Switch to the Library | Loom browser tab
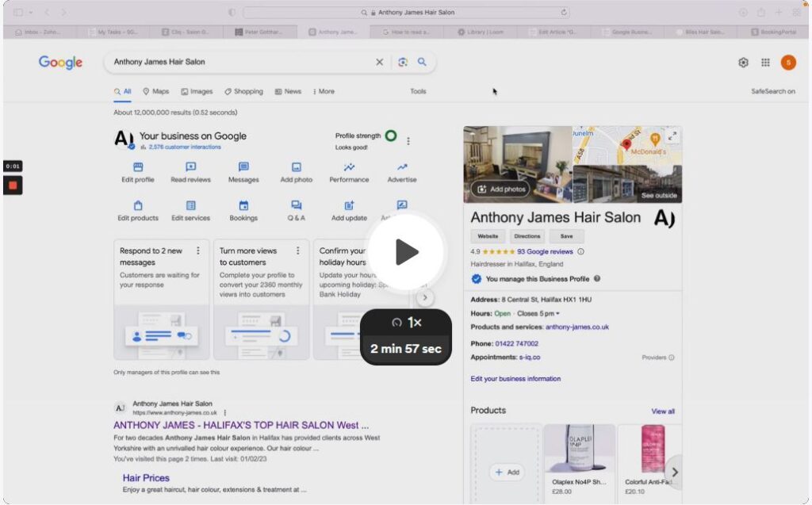 481,33
